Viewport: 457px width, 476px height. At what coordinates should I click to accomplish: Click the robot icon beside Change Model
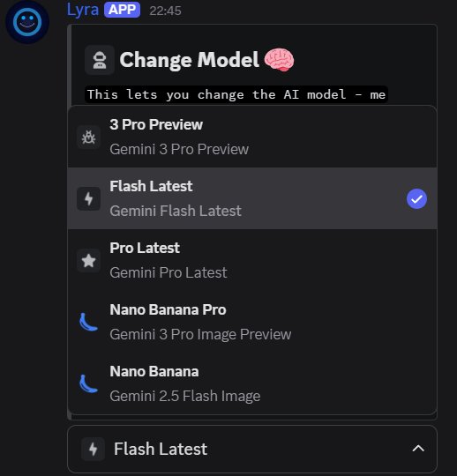coord(100,60)
